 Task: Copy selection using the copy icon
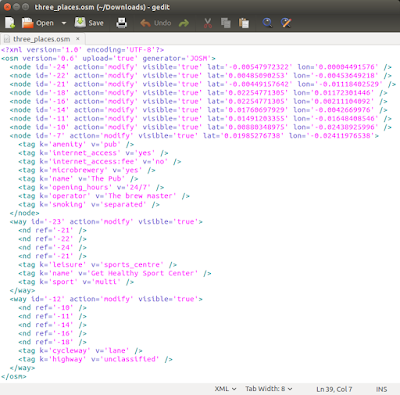tap(226, 23)
